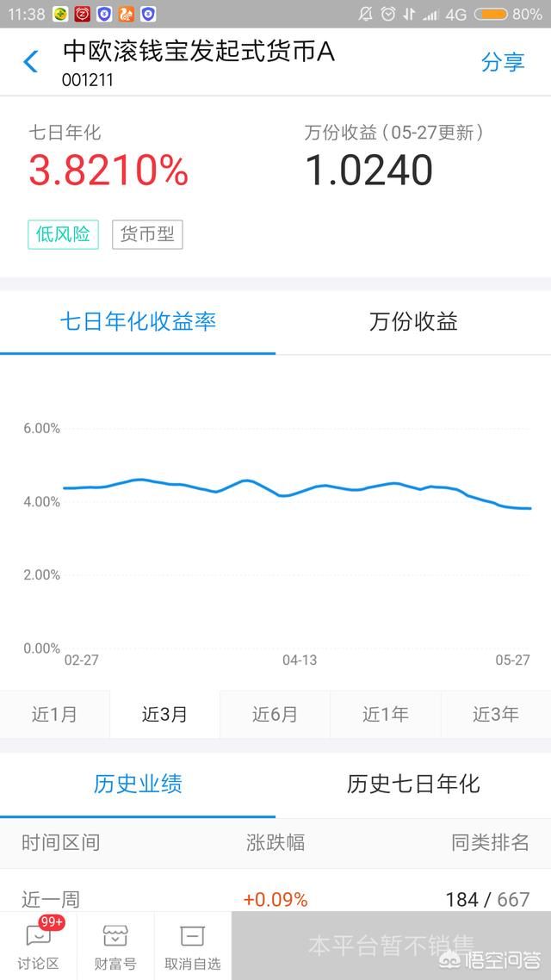Image resolution: width=551 pixels, height=980 pixels.
Task: Tap the +0.09% weekly return value
Action: [x=274, y=898]
